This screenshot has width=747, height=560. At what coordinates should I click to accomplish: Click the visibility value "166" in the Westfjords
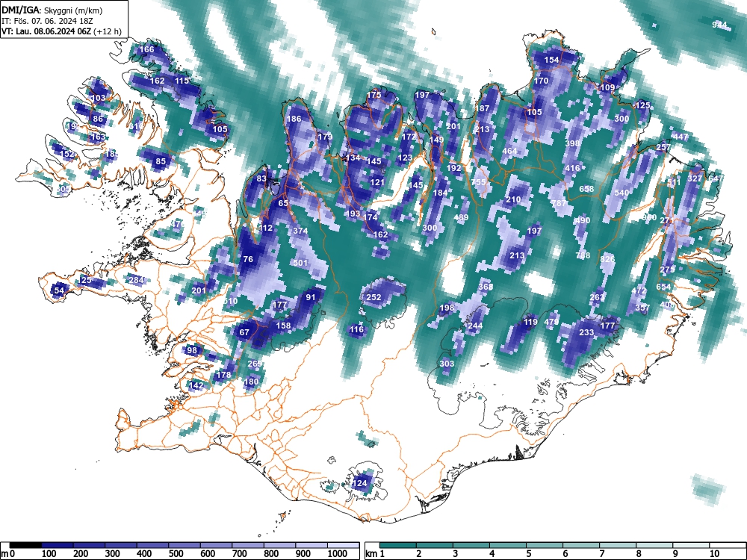click(146, 49)
